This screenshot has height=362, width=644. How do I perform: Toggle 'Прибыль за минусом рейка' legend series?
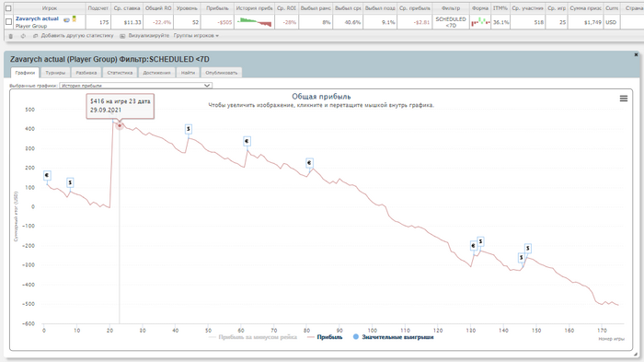point(253,337)
